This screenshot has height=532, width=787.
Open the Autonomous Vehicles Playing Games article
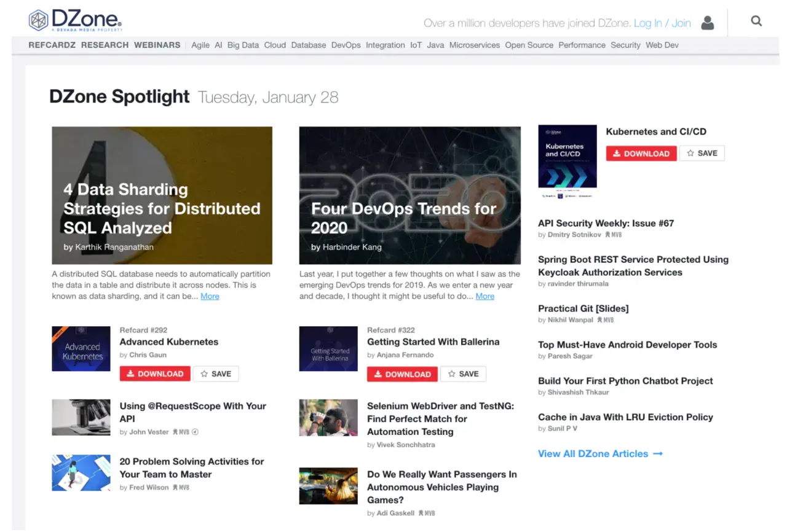click(442, 487)
